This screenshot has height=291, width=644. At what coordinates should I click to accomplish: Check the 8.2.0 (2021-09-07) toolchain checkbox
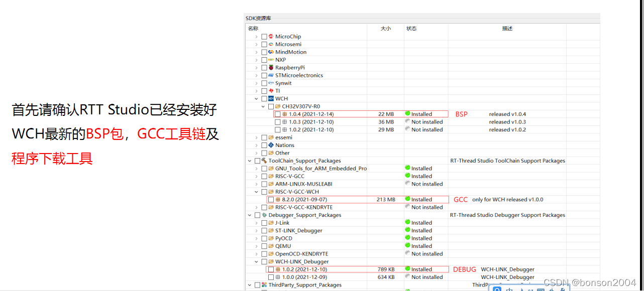(271, 200)
